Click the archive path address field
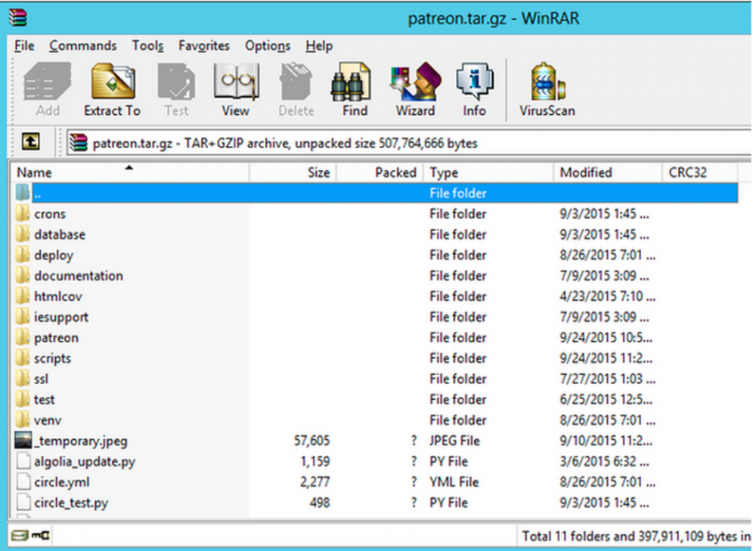This screenshot has width=756, height=551. coord(409,143)
